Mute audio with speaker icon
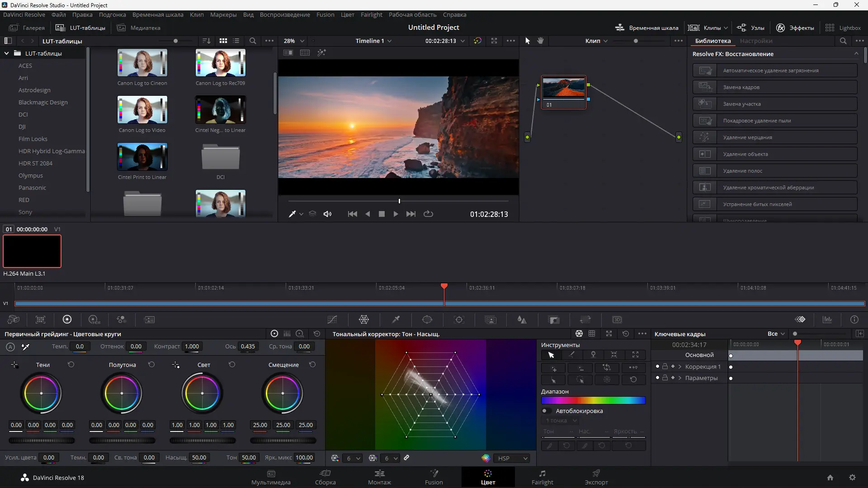The height and width of the screenshot is (488, 868). coord(327,214)
